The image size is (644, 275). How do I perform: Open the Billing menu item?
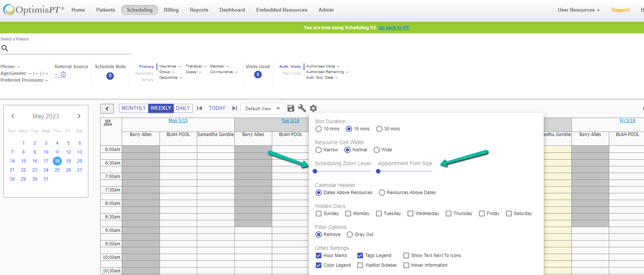[x=171, y=10]
